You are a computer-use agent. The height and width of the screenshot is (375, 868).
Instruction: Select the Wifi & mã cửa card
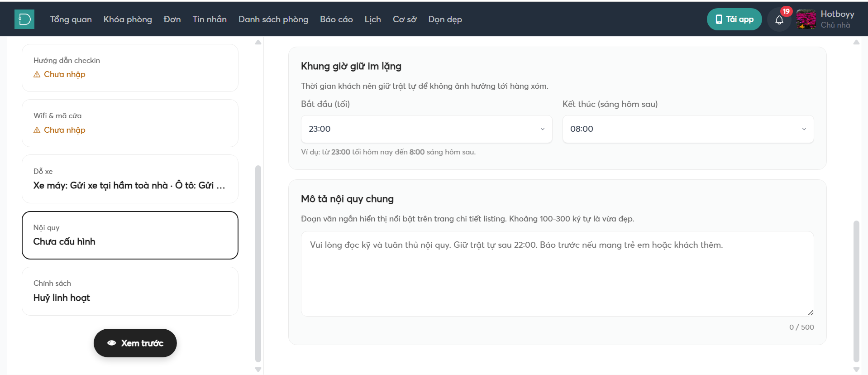pos(130,123)
